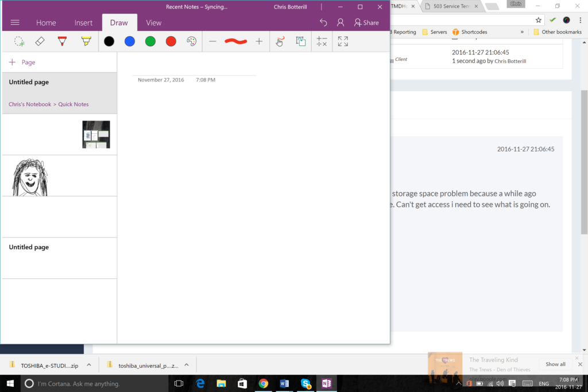Click the Math equation icon

coord(322,41)
